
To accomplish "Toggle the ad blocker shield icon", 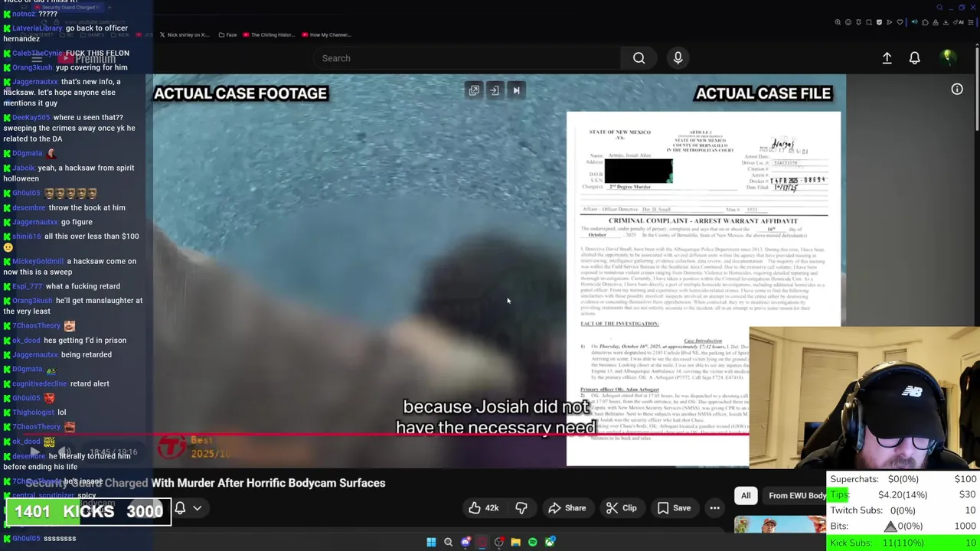I will (879, 22).
